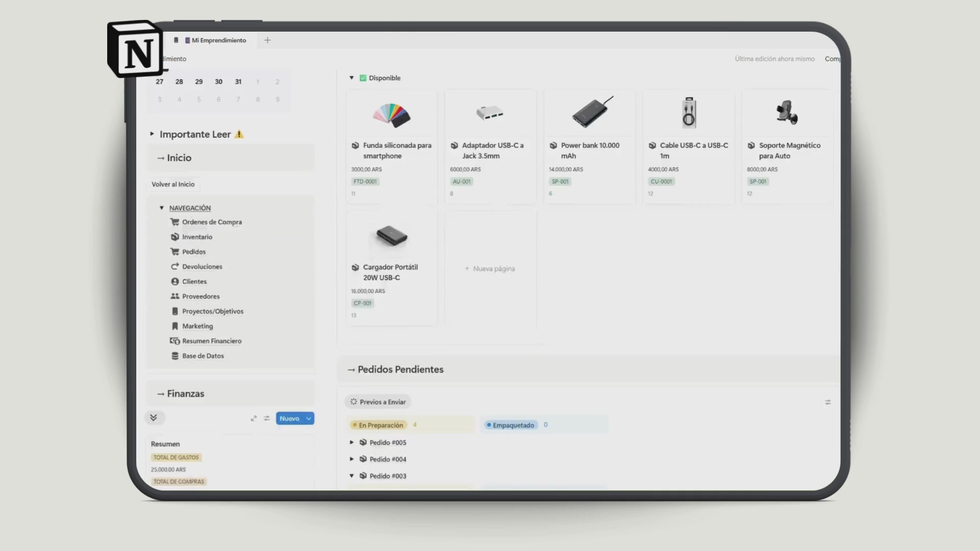Click Volver al Inicio button
The image size is (980, 551).
tap(173, 184)
